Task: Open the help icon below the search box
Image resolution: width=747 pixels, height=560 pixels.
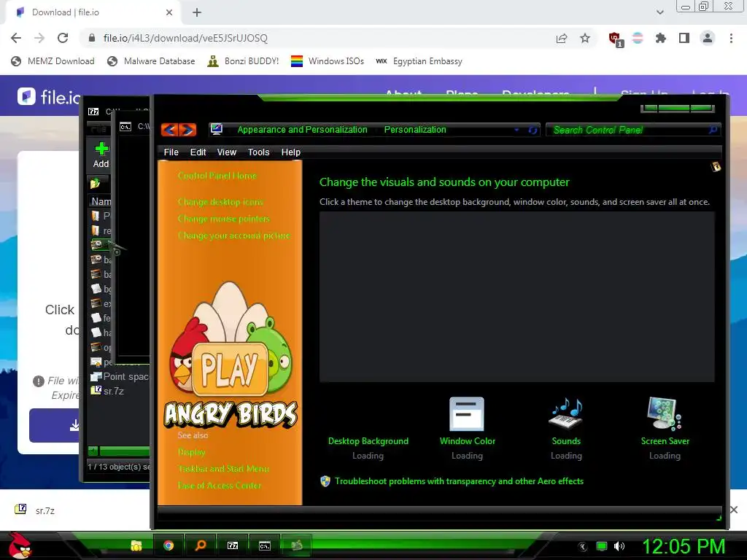Action: [716, 166]
